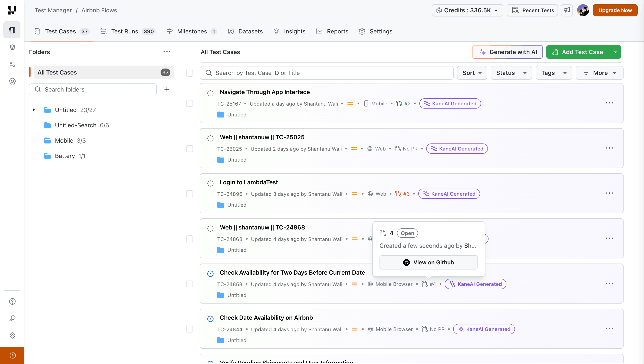Select All Test Cases folder entry
The width and height of the screenshot is (644, 364).
tap(103, 73)
